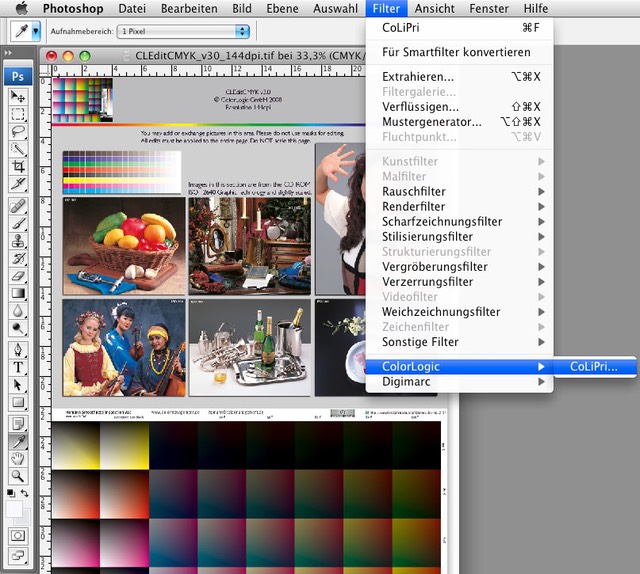This screenshot has width=640, height=574.
Task: Choose CoLiPri... in ColorLogic submenu
Action: click(x=595, y=367)
